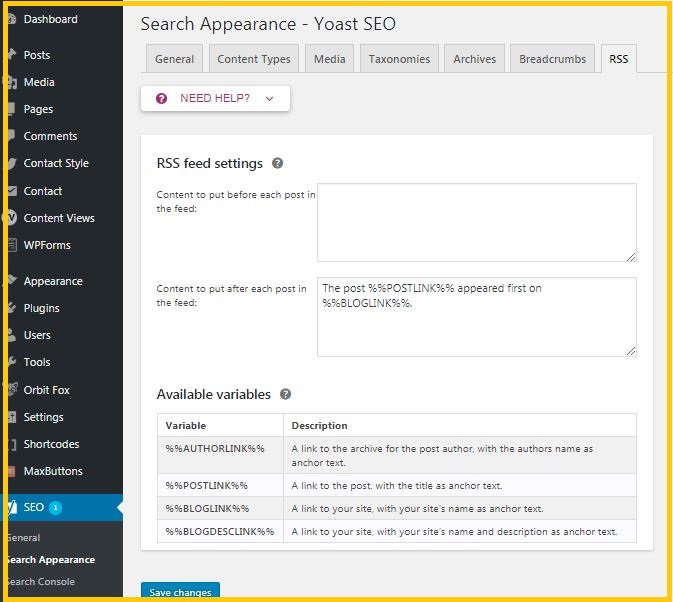673x602 pixels.
Task: Open Settings menu in sidebar
Action: point(43,417)
